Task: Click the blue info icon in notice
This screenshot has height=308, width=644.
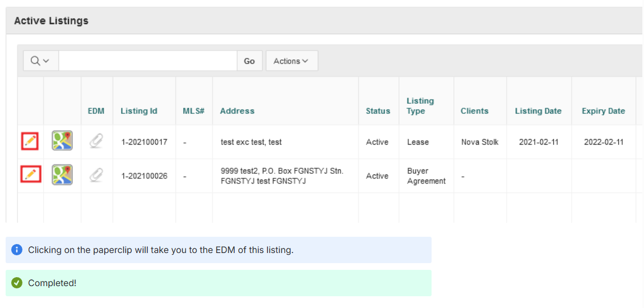Action: 17,250
